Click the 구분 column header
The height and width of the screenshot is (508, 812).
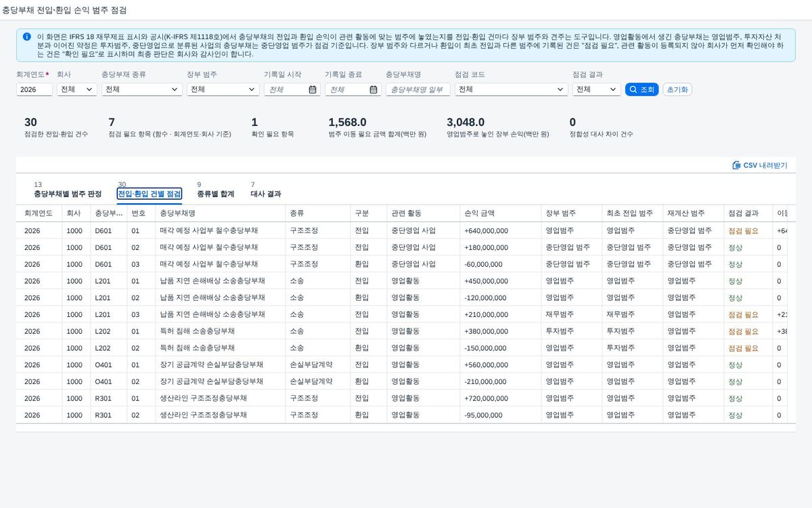[x=369, y=213]
